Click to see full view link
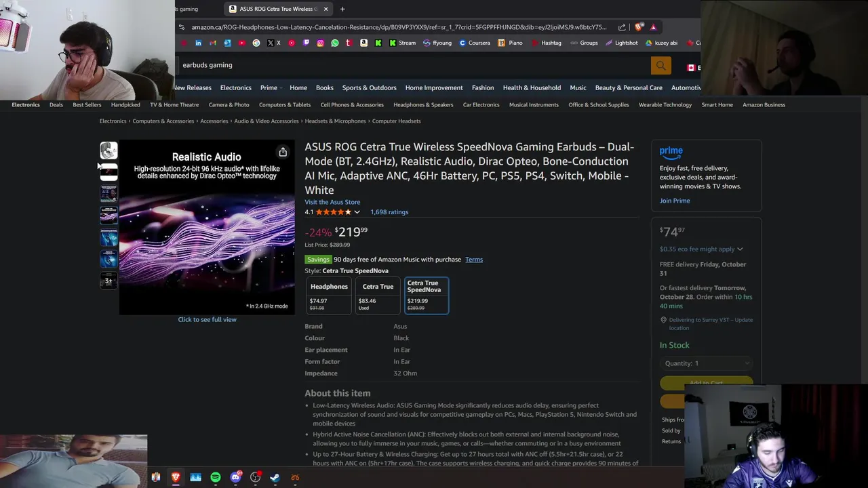The width and height of the screenshot is (868, 488). [207, 319]
